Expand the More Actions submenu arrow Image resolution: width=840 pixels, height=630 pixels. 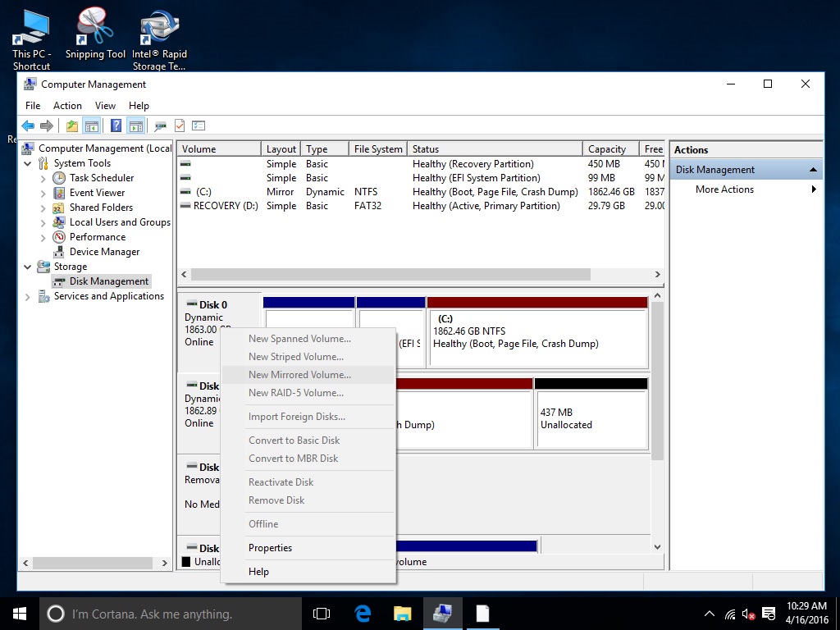pyautogui.click(x=814, y=189)
